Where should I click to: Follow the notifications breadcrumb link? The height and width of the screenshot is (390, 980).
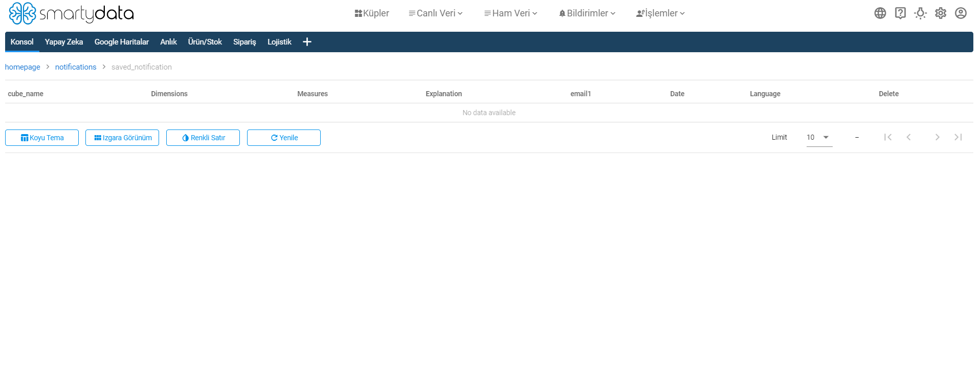click(x=76, y=67)
